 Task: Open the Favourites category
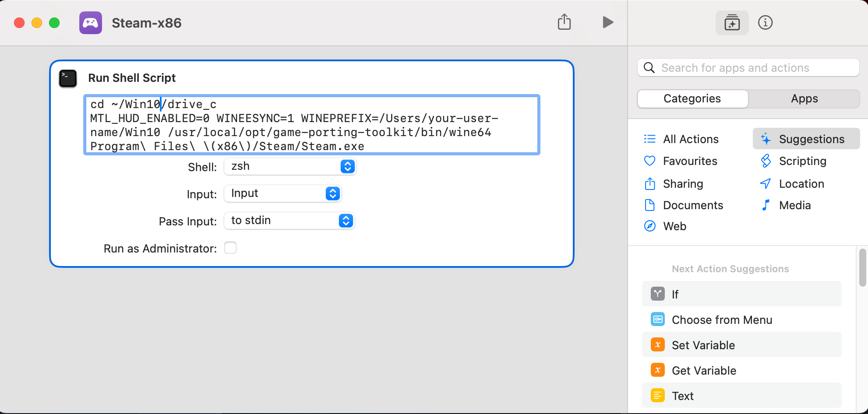point(681,161)
